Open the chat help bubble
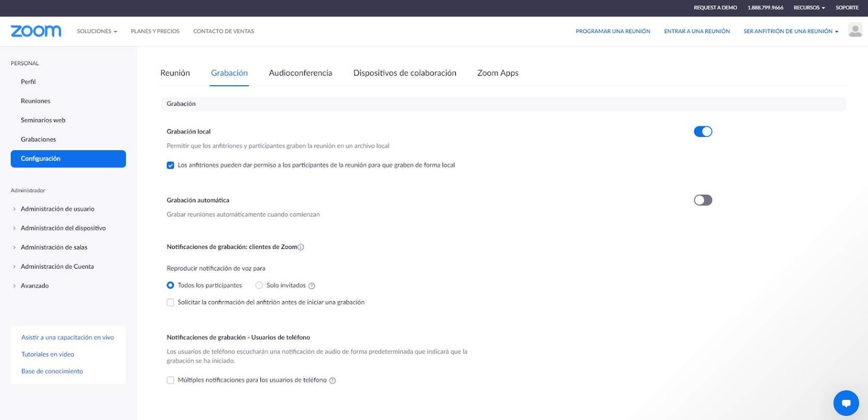The height and width of the screenshot is (420, 868). [846, 403]
